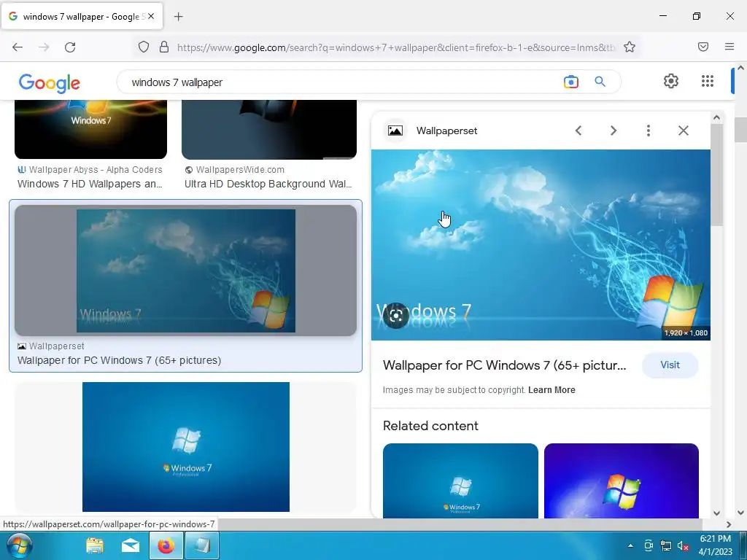Click the page vertical scrollbar thumb

[740, 130]
